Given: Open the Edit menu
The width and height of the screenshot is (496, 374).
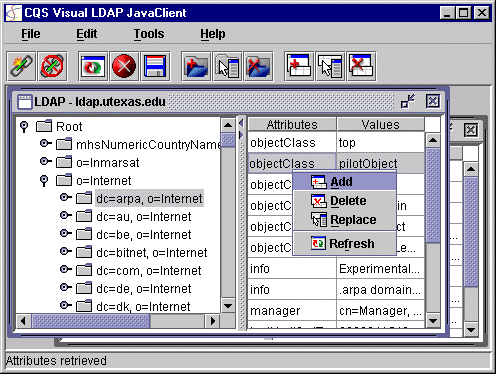Looking at the screenshot, I should tap(87, 34).
